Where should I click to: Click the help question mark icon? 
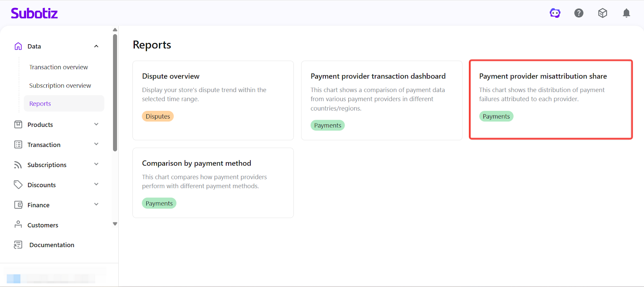click(x=579, y=13)
